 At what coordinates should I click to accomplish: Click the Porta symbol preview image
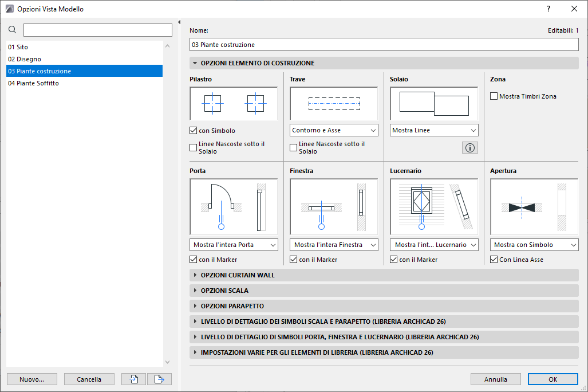234,206
